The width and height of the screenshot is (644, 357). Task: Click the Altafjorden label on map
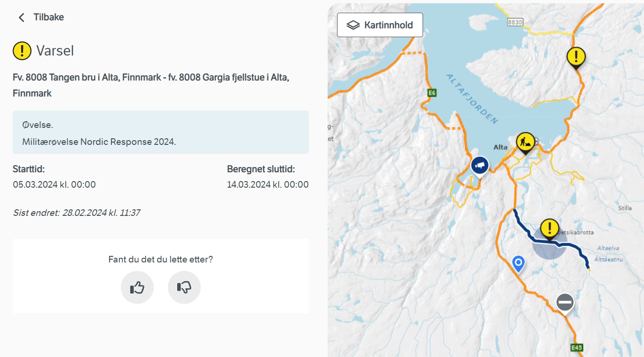tap(472, 99)
